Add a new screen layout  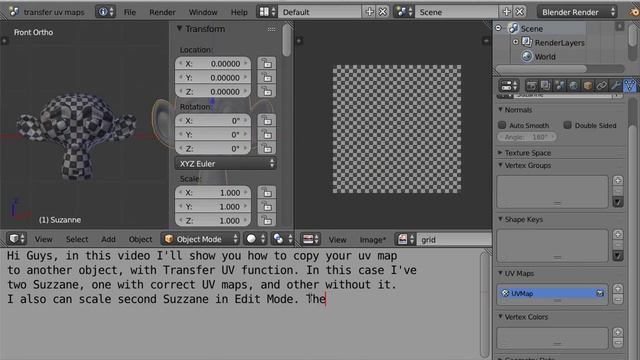[369, 12]
